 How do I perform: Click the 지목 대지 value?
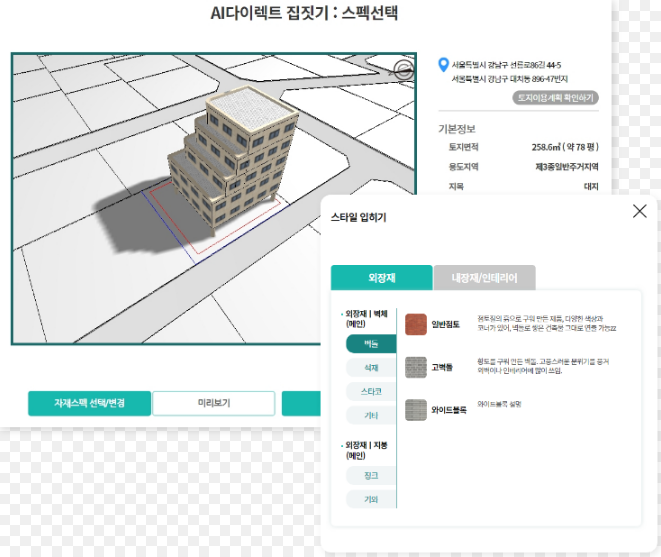click(x=591, y=186)
